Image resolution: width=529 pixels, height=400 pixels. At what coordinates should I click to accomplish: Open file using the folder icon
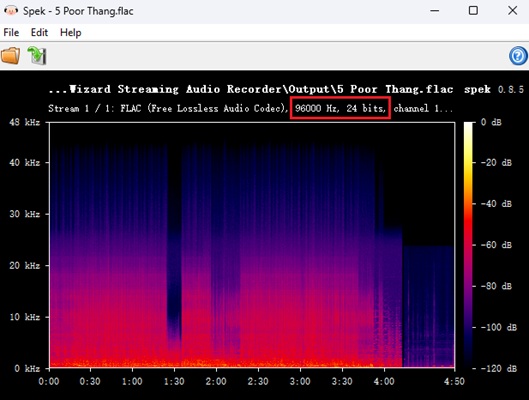pyautogui.click(x=10, y=56)
